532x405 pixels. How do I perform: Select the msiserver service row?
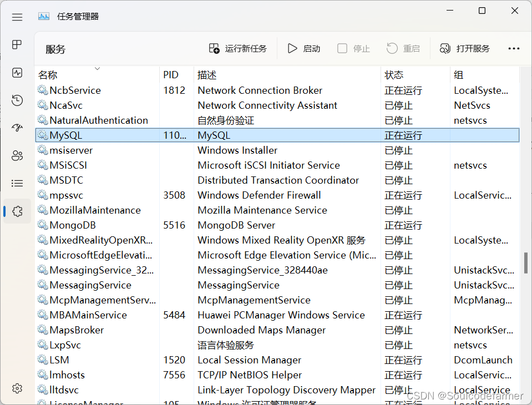click(x=277, y=150)
